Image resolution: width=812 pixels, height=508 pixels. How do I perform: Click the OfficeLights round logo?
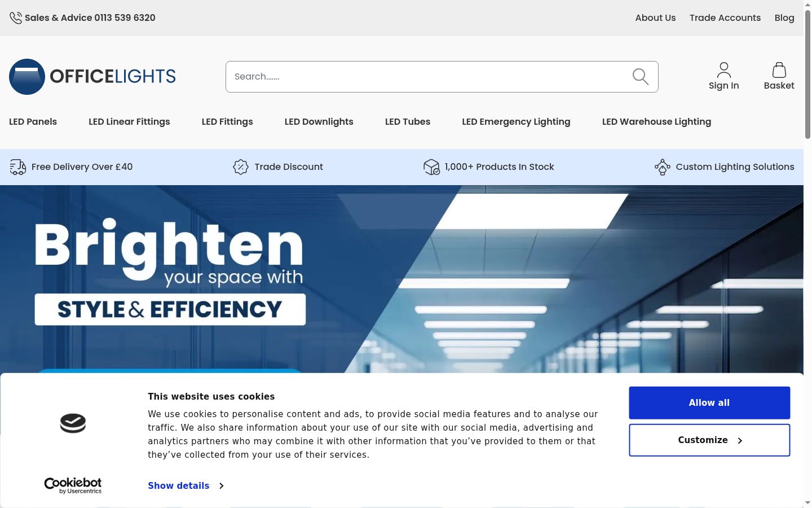click(27, 77)
